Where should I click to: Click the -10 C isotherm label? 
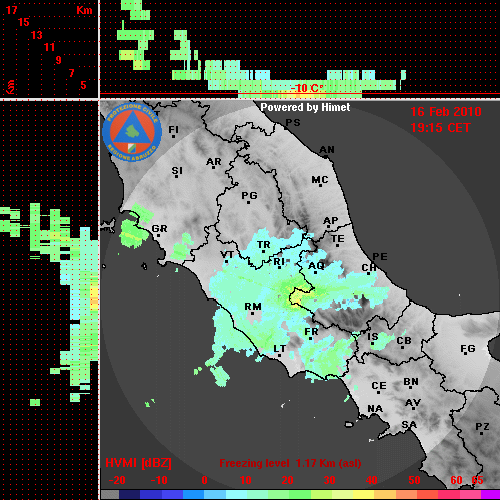coord(307,88)
